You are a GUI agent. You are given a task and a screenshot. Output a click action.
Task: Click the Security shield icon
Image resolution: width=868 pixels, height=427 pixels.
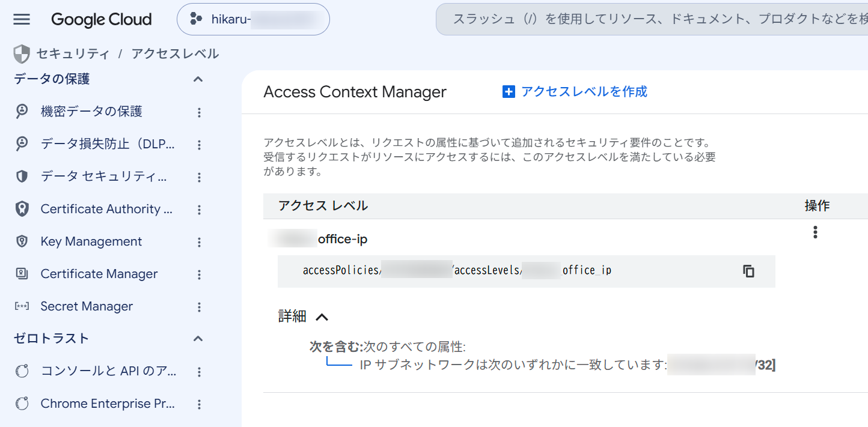pos(22,54)
